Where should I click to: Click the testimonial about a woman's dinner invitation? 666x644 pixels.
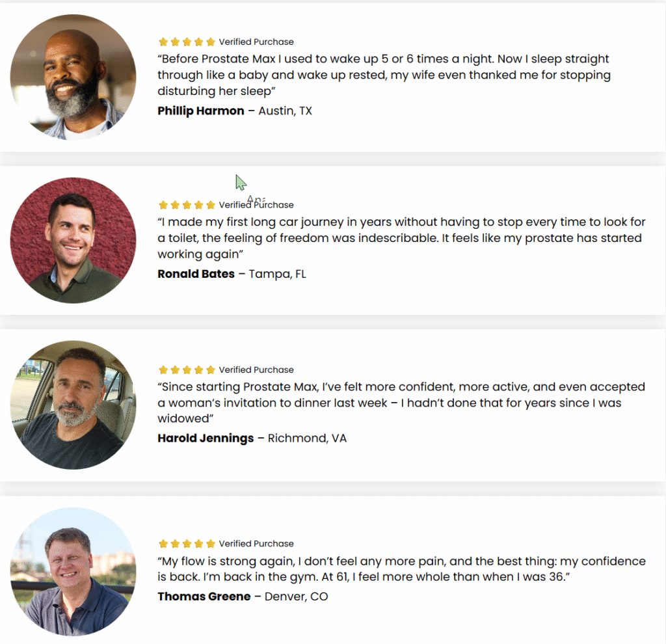[x=401, y=403]
